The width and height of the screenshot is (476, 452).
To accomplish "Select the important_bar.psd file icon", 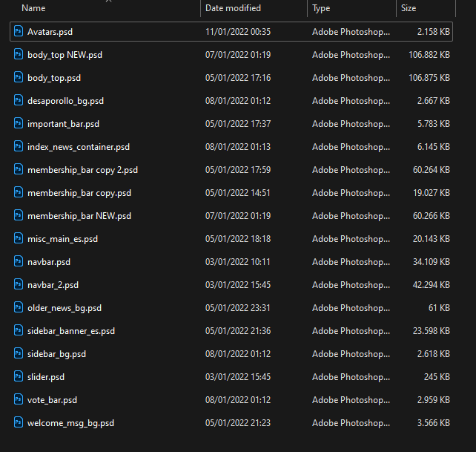I will (19, 123).
